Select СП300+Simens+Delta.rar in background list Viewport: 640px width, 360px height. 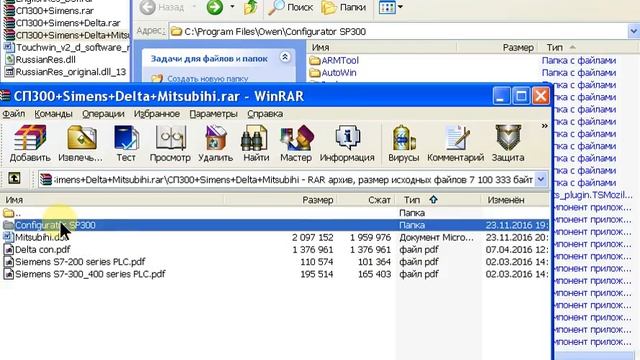pyautogui.click(x=62, y=23)
